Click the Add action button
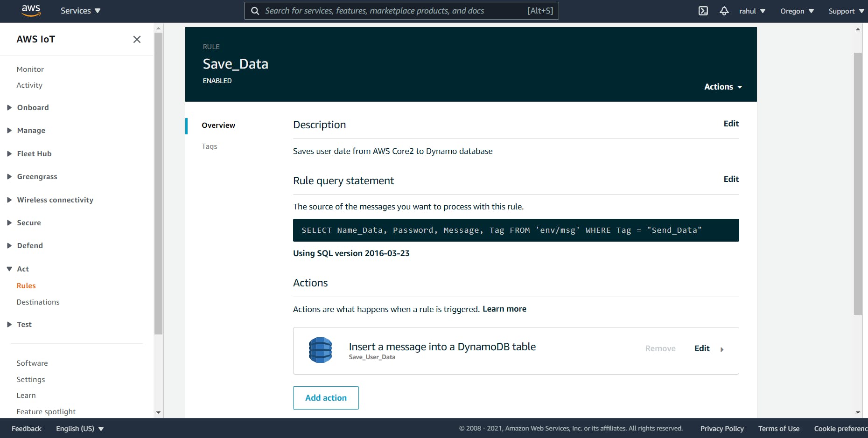The height and width of the screenshot is (438, 868). point(326,398)
